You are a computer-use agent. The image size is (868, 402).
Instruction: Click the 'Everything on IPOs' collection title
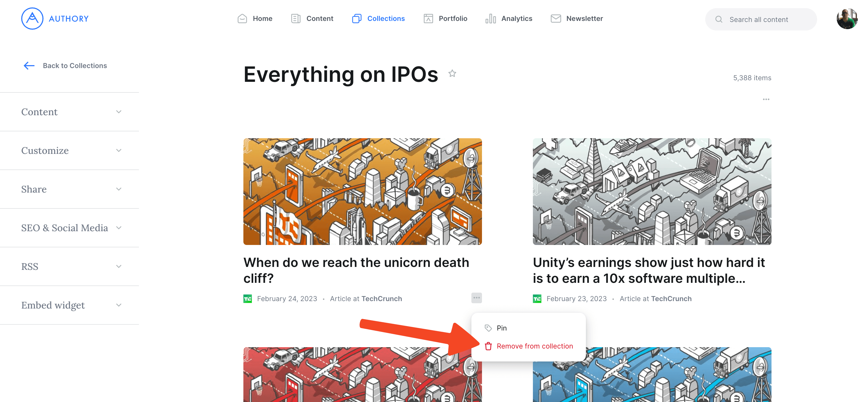click(341, 74)
